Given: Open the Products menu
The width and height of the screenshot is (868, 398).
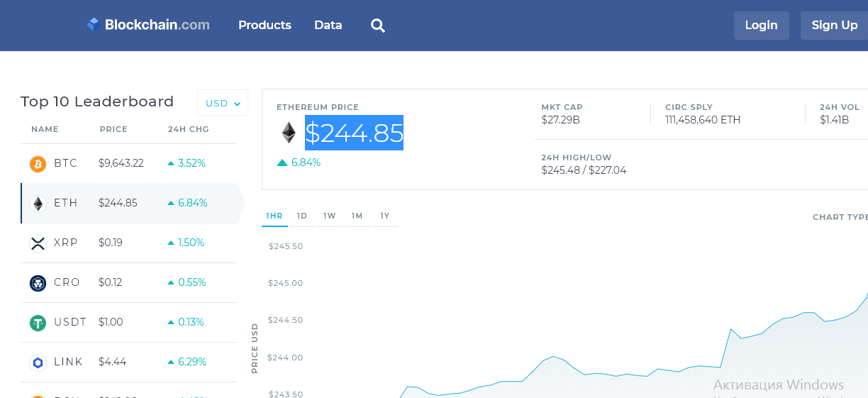Looking at the screenshot, I should (265, 25).
